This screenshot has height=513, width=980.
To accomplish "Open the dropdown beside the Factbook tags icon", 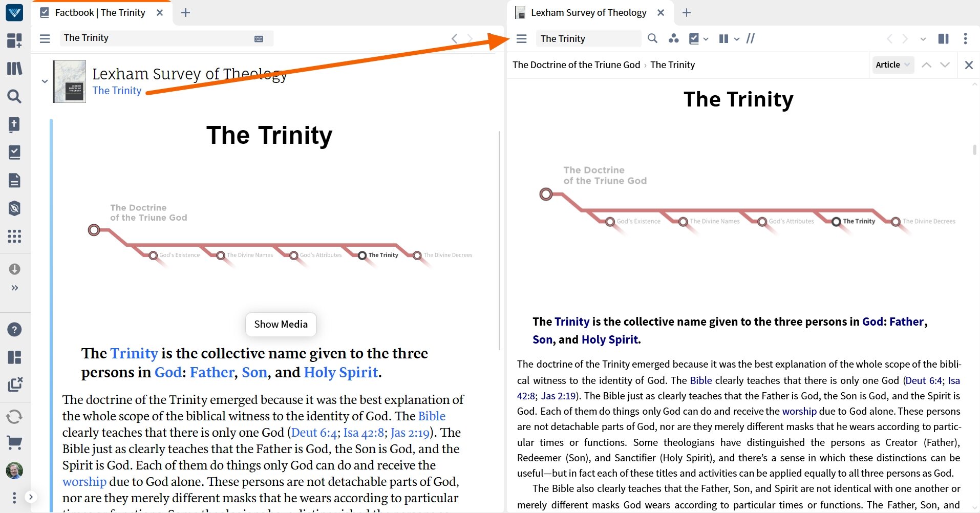I will click(x=706, y=39).
